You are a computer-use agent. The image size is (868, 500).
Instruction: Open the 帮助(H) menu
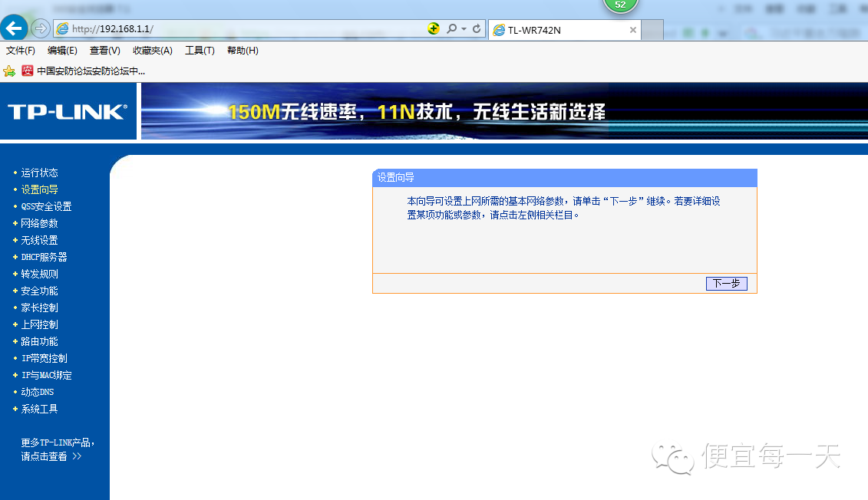coord(243,51)
